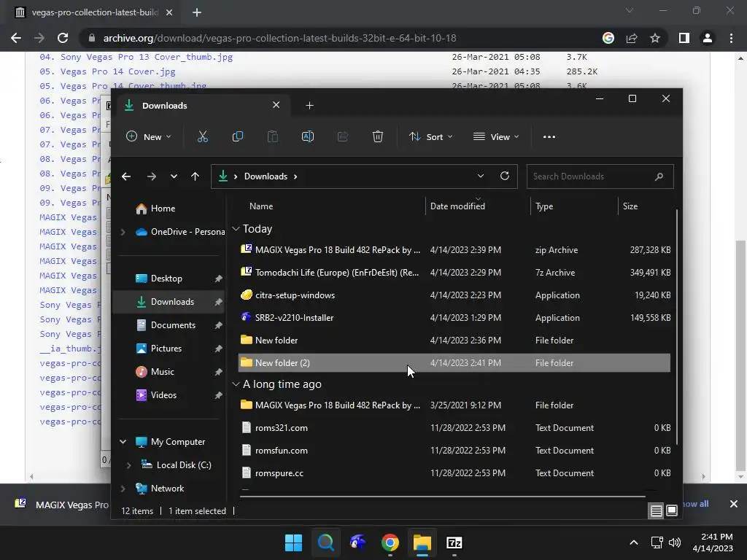Go back in File Explorer navigation

(x=126, y=176)
